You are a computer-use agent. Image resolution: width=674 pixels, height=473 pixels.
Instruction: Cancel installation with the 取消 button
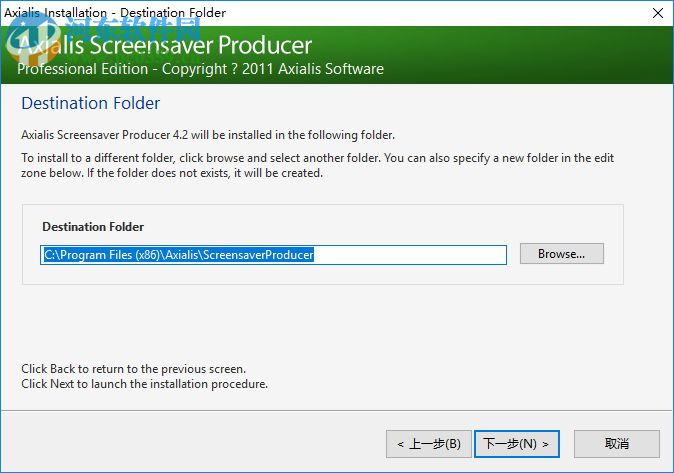tap(617, 444)
